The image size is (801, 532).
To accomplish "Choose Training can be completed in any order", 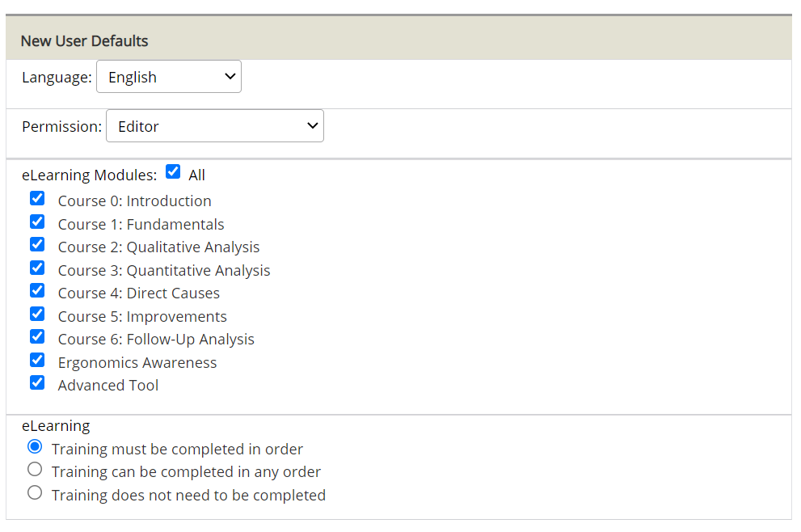I will tap(35, 469).
